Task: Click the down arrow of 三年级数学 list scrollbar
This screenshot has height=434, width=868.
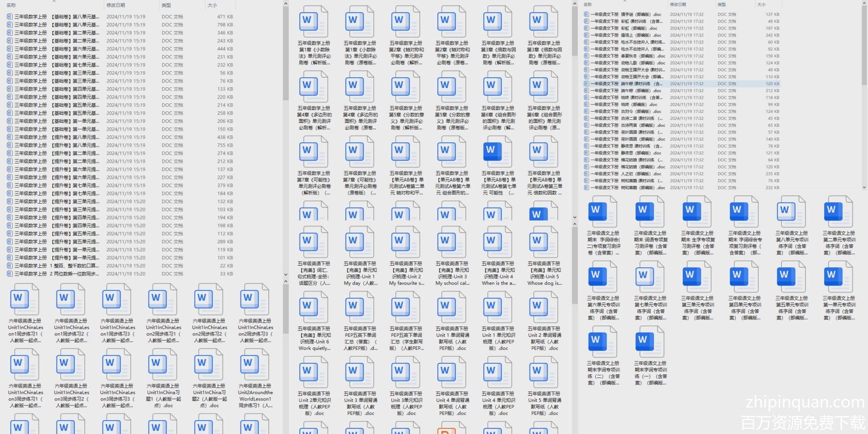Action: pos(285,274)
